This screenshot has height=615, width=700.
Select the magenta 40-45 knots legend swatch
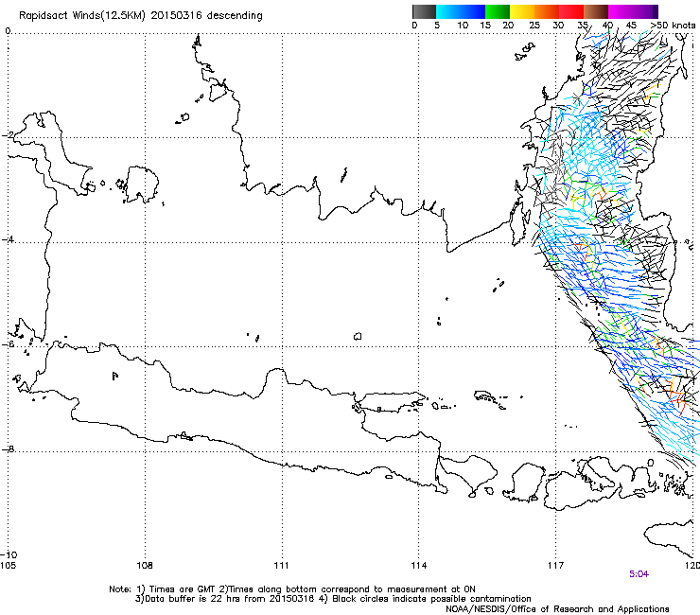click(x=621, y=11)
